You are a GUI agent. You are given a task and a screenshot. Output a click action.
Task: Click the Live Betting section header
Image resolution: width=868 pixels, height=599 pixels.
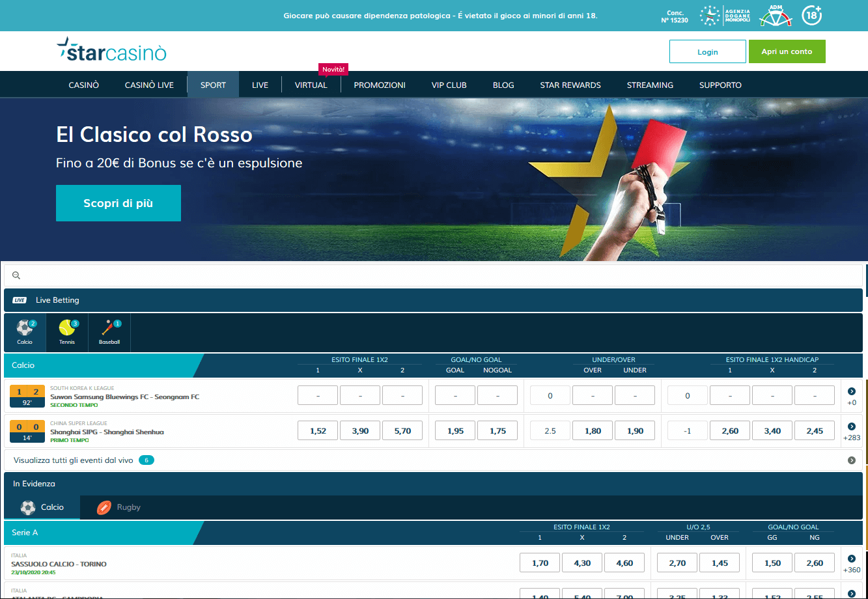click(433, 300)
